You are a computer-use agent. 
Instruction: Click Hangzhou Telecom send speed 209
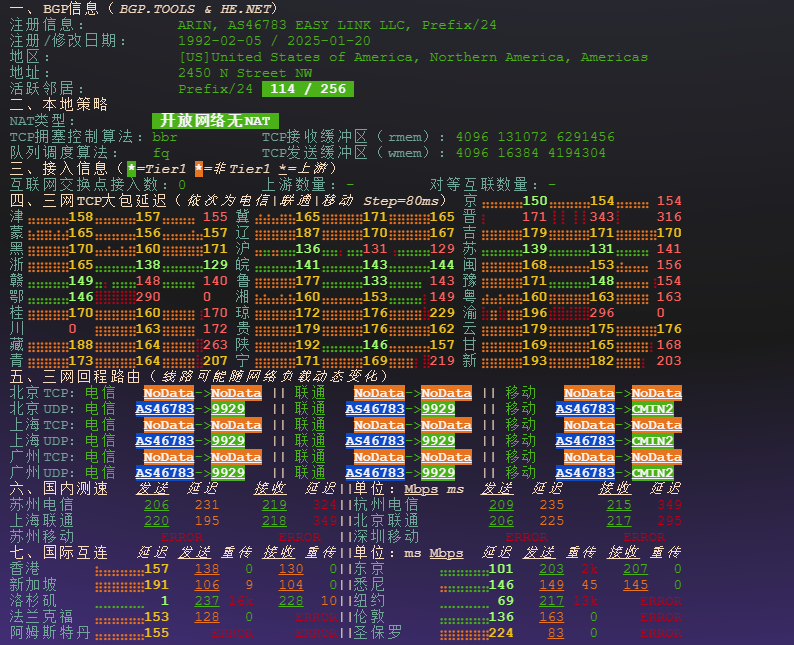(501, 505)
